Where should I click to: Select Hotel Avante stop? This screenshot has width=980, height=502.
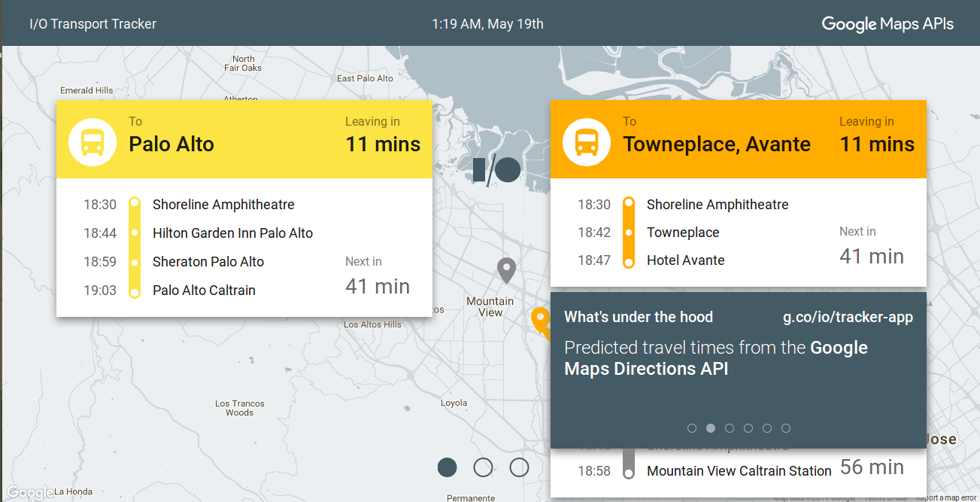(x=686, y=260)
